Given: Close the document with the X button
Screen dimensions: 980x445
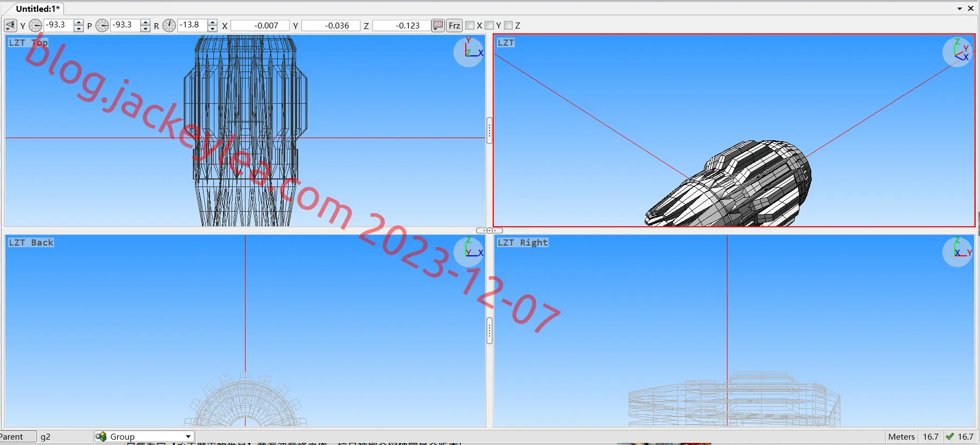Looking at the screenshot, I should coord(971,9).
